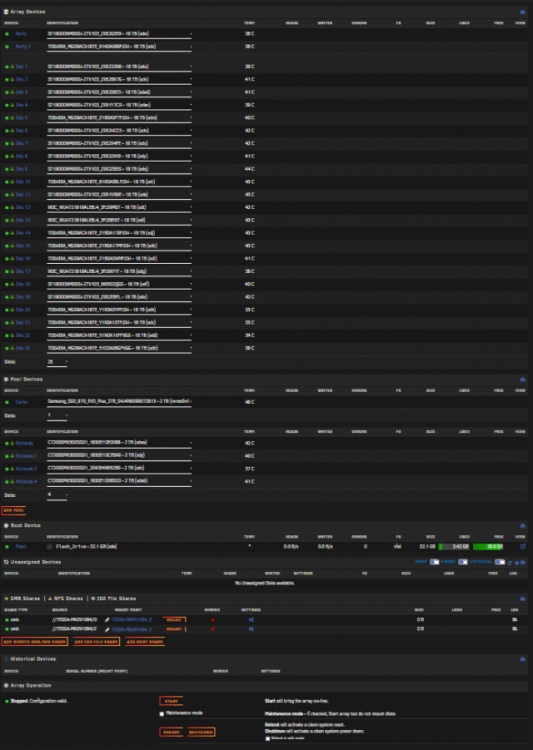Click the Reboot button

click(x=171, y=733)
